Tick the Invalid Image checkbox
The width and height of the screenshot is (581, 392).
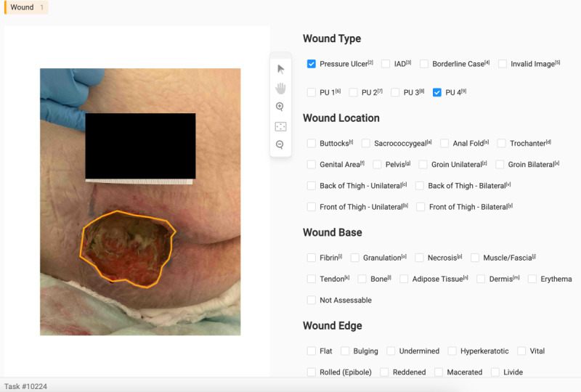click(503, 64)
